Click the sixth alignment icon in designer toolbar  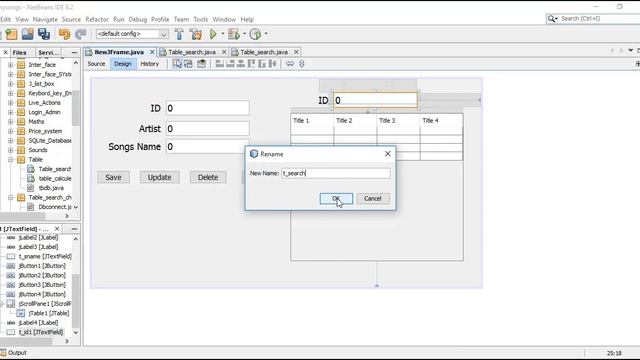[273, 64]
